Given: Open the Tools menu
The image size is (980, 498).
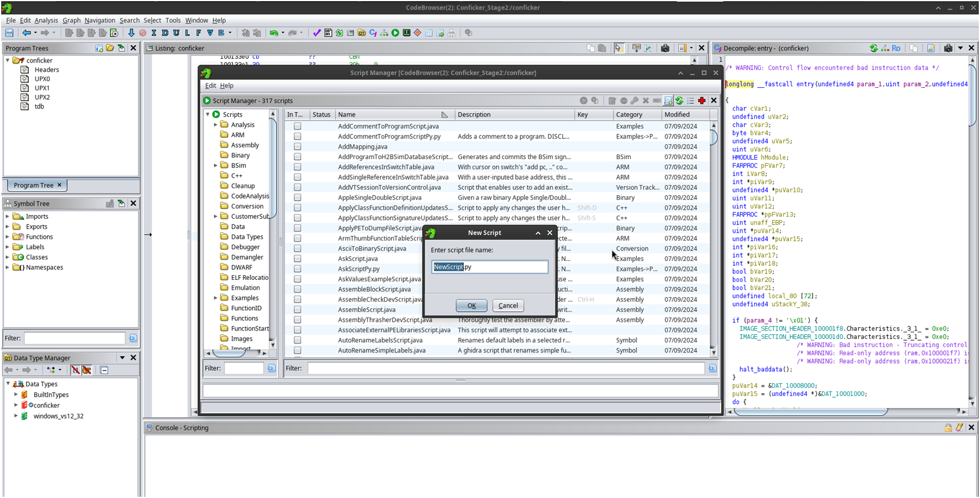Looking at the screenshot, I should coord(173,20).
